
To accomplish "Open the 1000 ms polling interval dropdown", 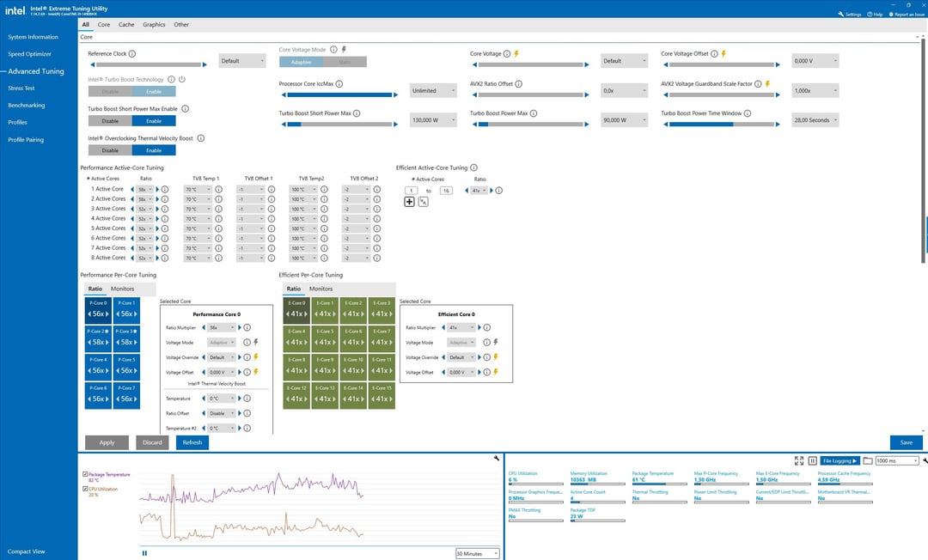I will click(896, 461).
